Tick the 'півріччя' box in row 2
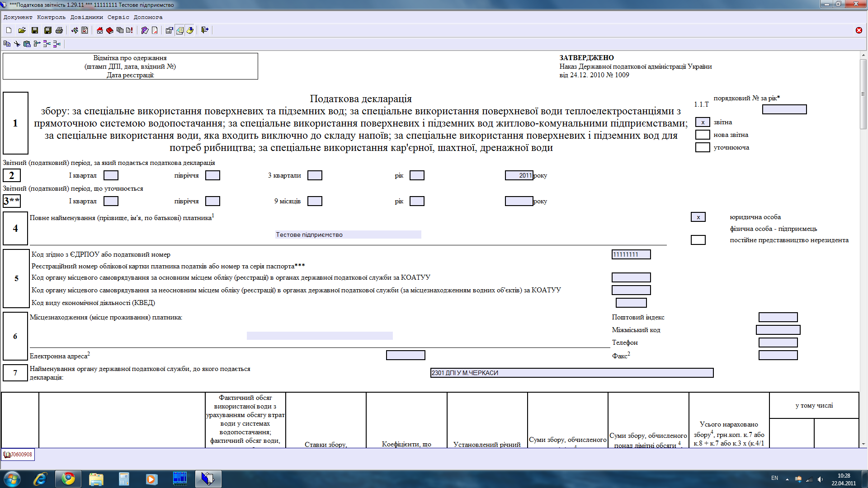Screen dimensions: 868x488 pos(212,175)
